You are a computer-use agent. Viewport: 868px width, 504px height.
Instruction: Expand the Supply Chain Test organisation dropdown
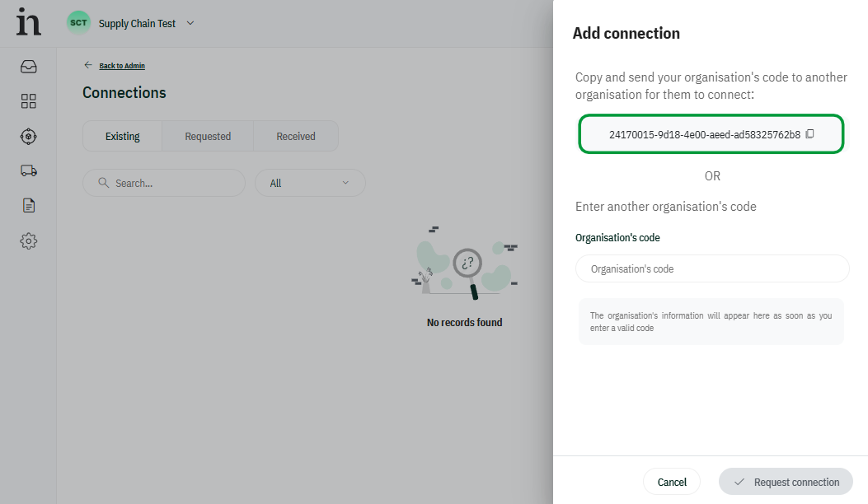point(190,23)
